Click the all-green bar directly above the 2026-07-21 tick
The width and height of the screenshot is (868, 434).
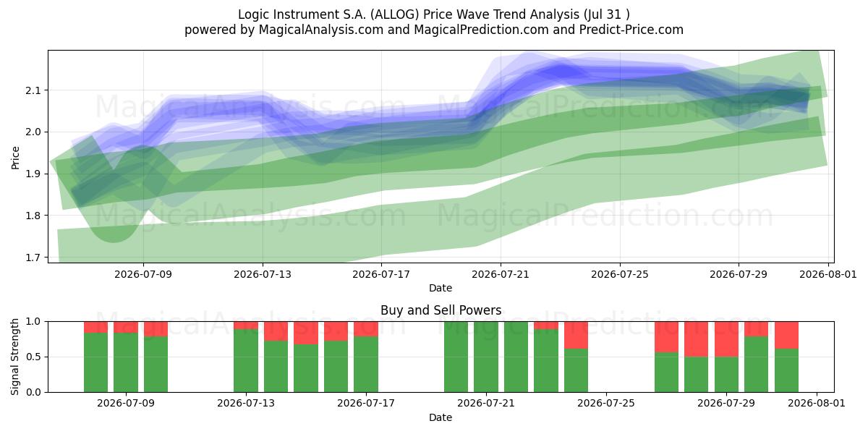pos(486,357)
